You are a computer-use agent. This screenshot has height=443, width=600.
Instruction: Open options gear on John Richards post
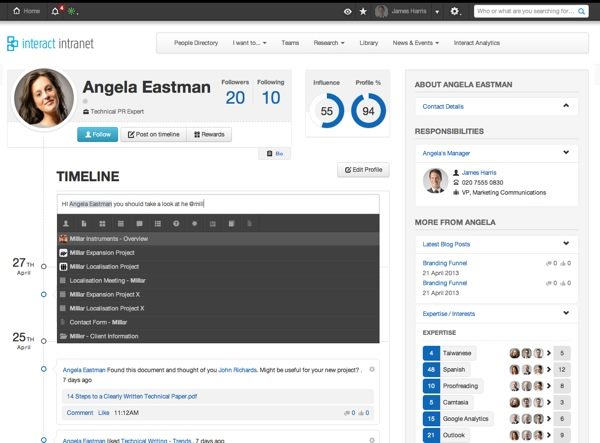[x=372, y=369]
